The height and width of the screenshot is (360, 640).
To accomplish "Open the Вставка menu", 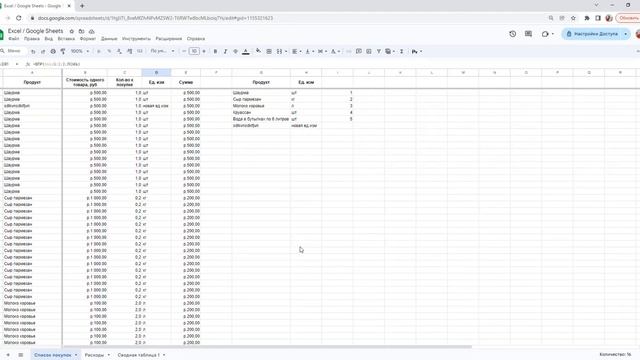I will point(66,39).
